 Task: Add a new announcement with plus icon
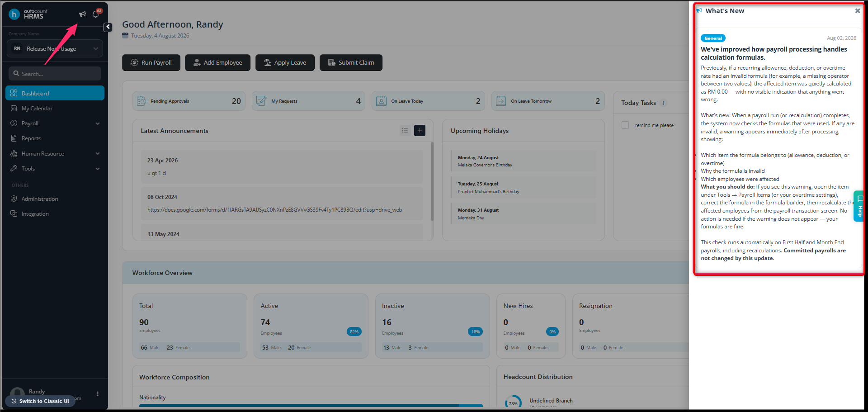tap(420, 131)
